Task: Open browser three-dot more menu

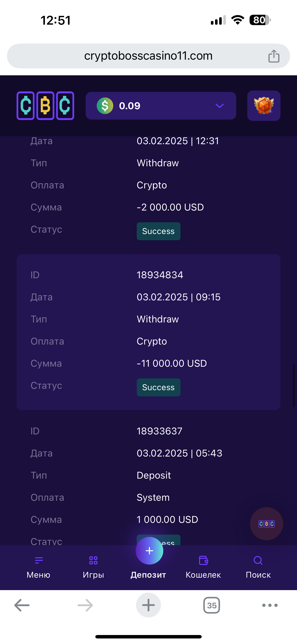Action: 270,605
